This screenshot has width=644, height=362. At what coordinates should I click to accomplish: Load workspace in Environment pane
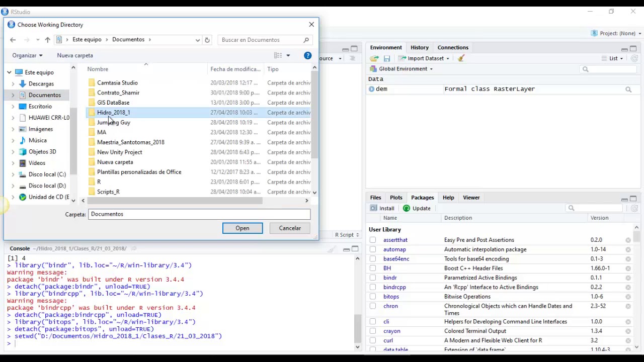coord(374,58)
